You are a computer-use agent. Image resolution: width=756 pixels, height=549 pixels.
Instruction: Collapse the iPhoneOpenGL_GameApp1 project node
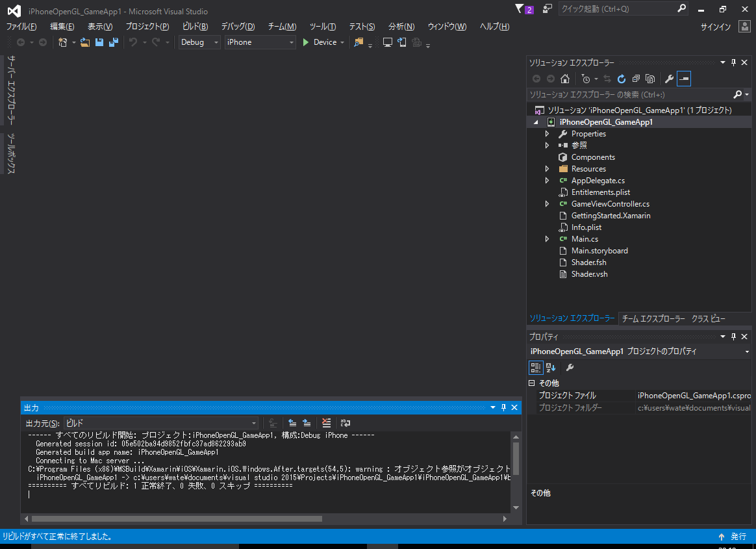pyautogui.click(x=536, y=123)
